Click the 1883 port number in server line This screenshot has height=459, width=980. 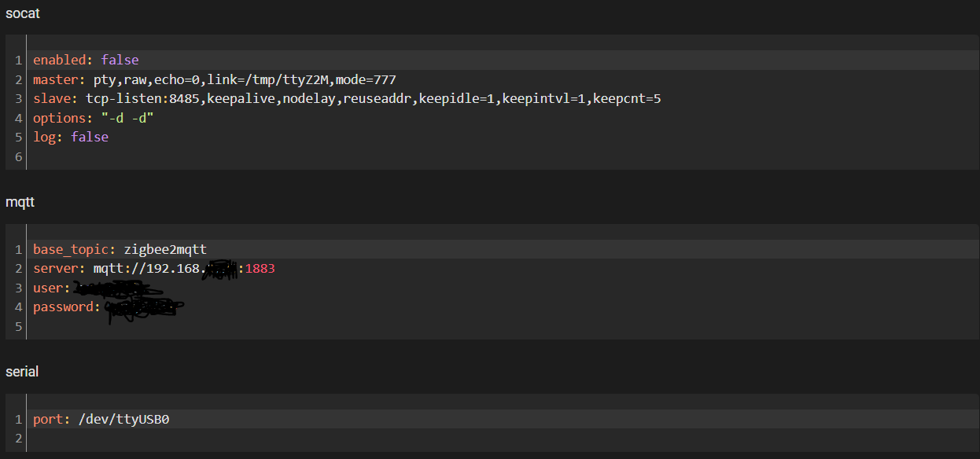(x=260, y=269)
